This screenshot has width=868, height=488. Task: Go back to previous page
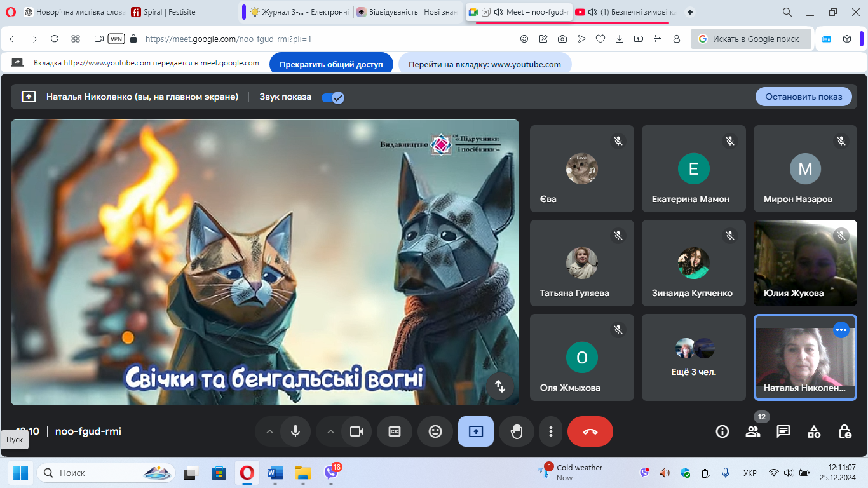tap(12, 39)
